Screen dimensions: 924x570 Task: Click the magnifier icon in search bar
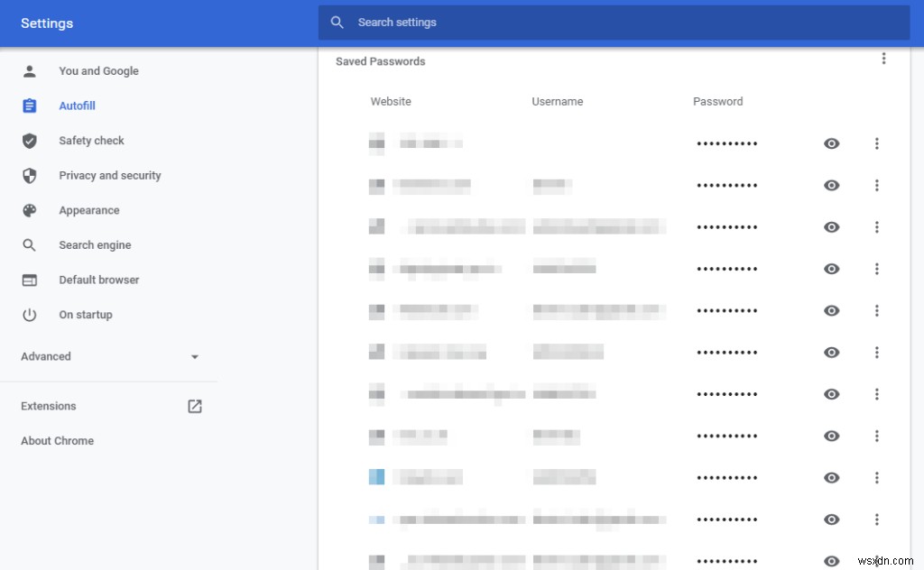pos(337,23)
